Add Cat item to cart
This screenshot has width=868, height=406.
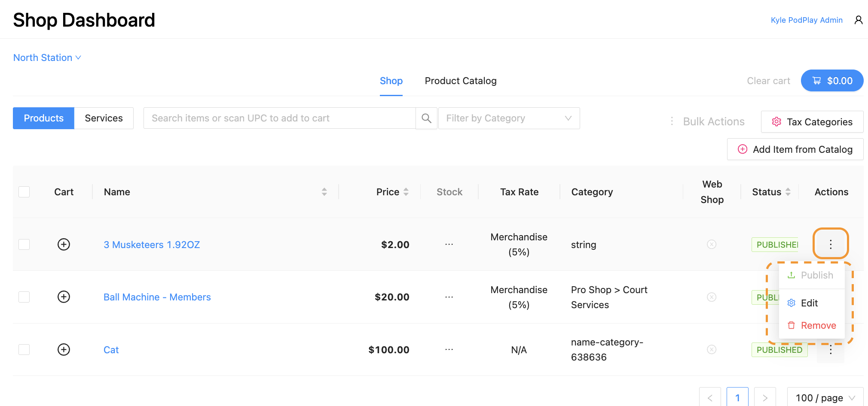tap(64, 350)
